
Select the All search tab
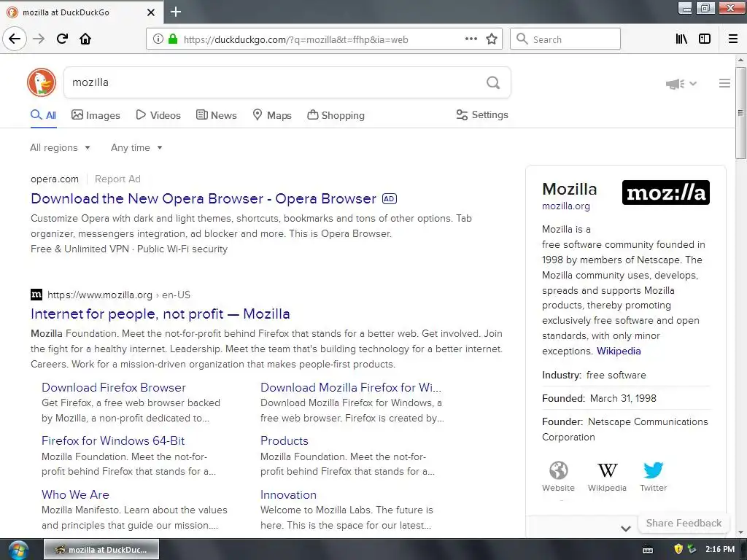click(43, 115)
